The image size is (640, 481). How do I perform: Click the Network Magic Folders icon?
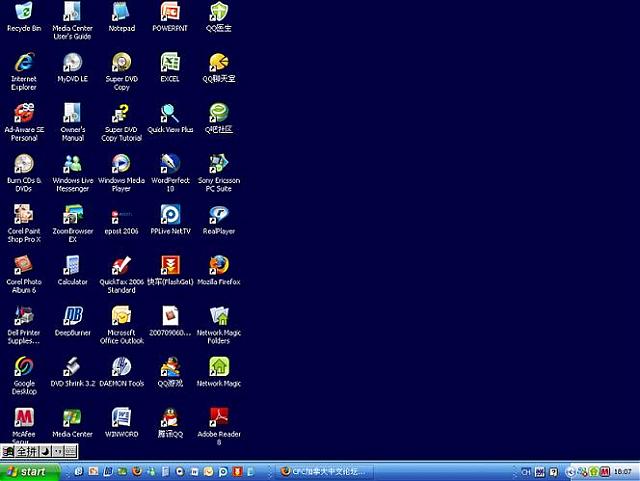pos(219,316)
